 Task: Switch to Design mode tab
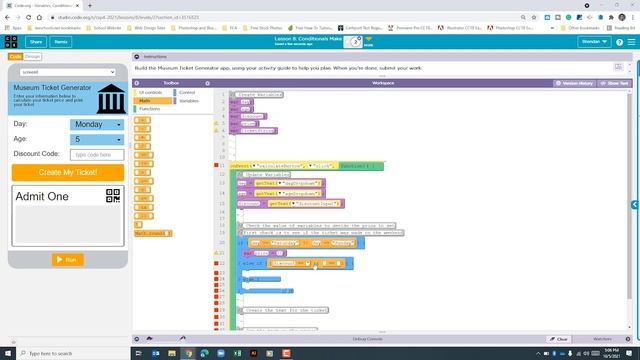(x=32, y=56)
